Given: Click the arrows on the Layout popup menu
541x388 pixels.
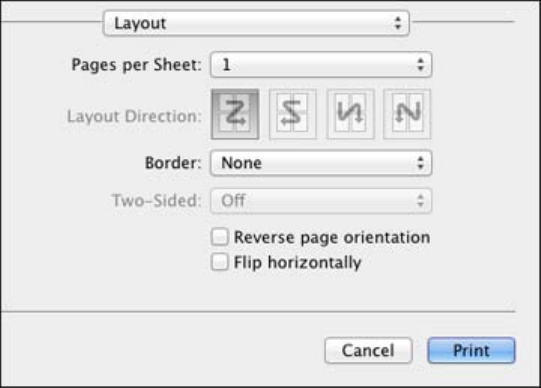Looking at the screenshot, I should point(398,23).
